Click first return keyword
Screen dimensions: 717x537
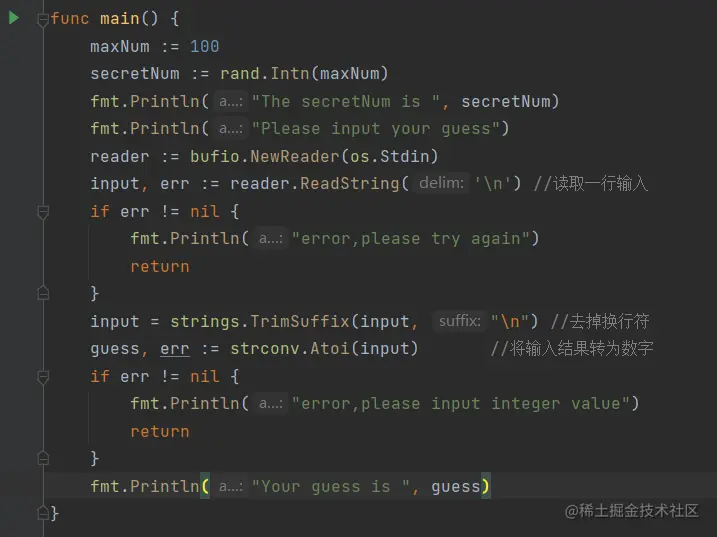160,266
